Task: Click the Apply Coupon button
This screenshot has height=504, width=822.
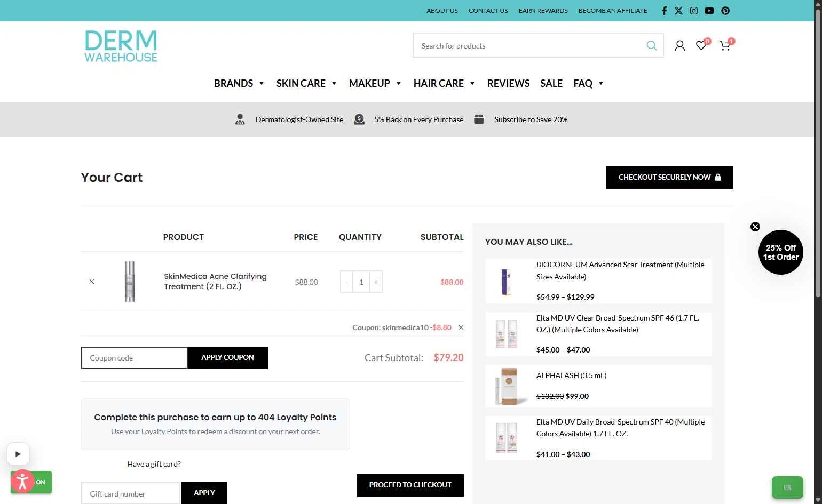Action: [227, 357]
